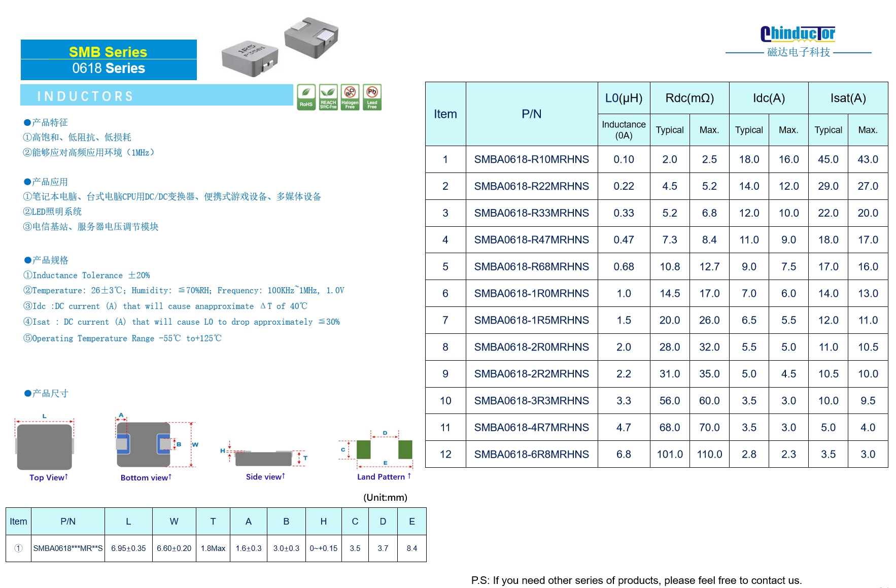Click the Operating Temperature Range line

click(122, 338)
